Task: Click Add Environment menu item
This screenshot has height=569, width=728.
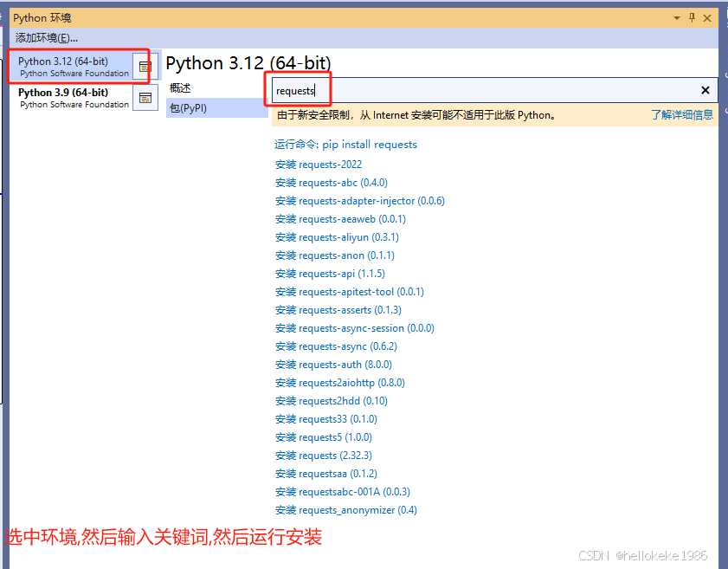Action: tap(47, 37)
